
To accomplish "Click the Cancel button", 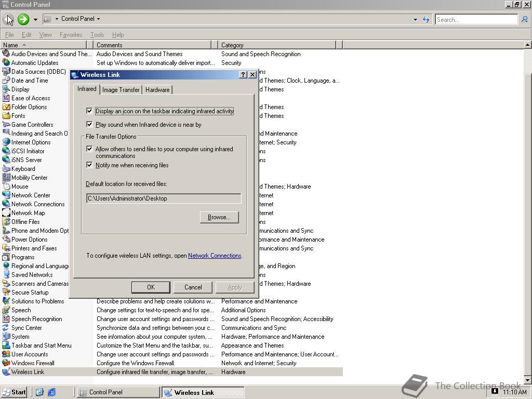I will tap(193, 287).
